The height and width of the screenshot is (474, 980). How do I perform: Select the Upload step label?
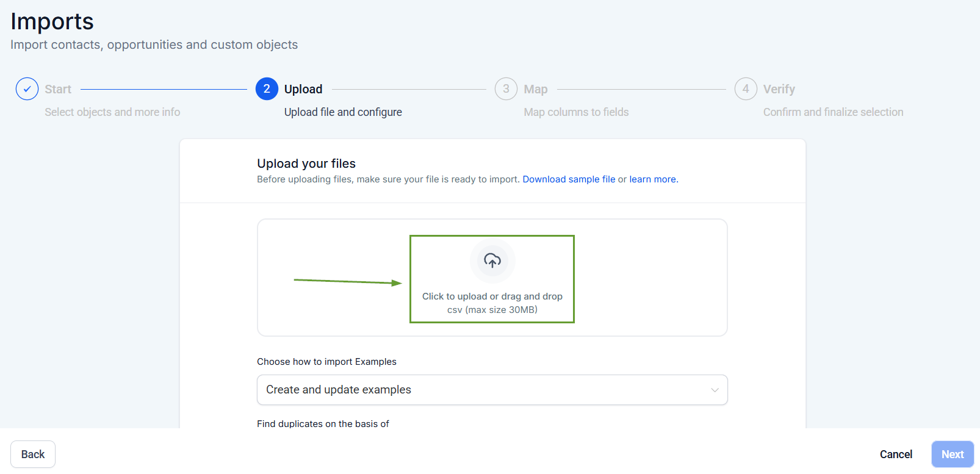coord(303,90)
